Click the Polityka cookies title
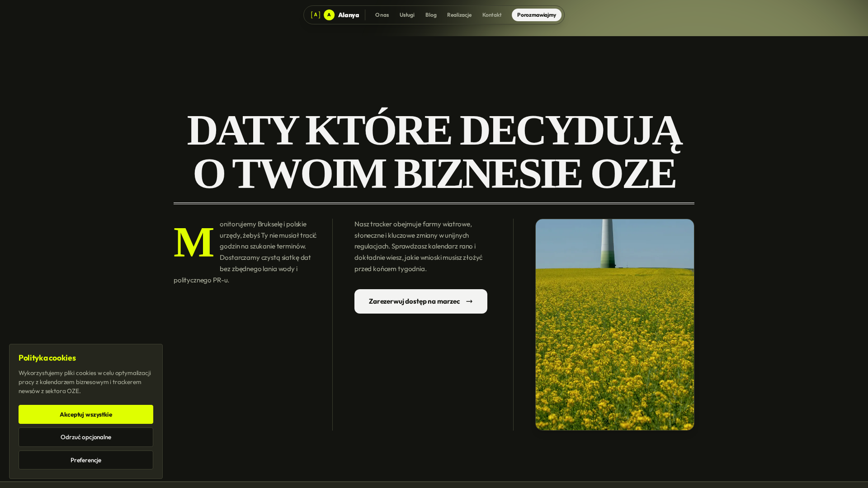This screenshot has height=488, width=868. 47,358
